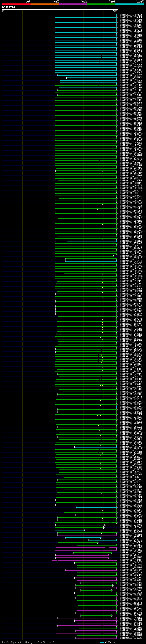Viewport: 146px width, 644px height.
Task: Select hit label UniRef100_Q9FKI2
Action: coord(131,53)
